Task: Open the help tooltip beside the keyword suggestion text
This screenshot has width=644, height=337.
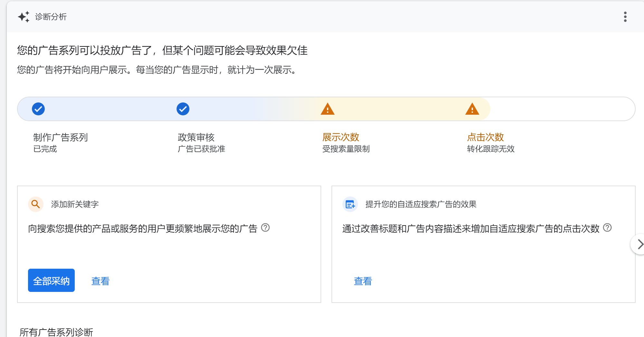Action: click(x=265, y=228)
